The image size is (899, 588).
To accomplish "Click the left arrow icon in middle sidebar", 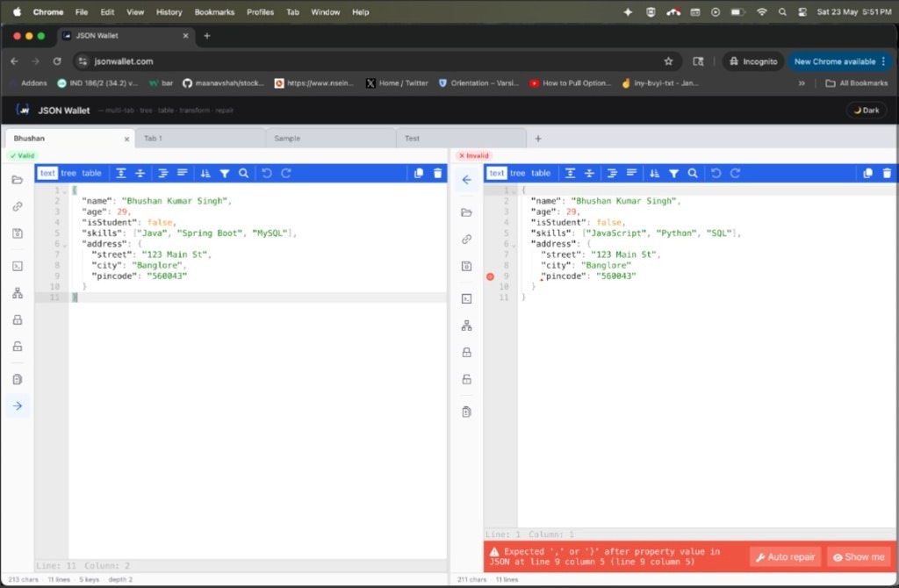I will (467, 180).
